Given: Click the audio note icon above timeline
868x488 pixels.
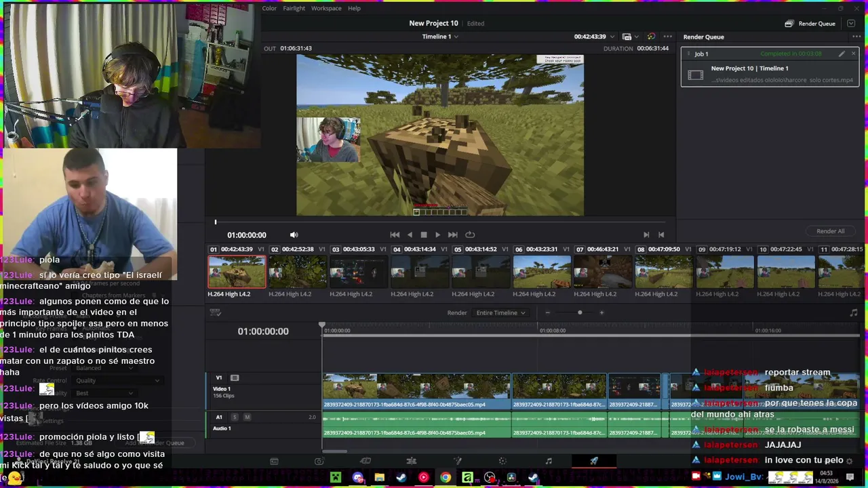Looking at the screenshot, I should (x=854, y=312).
